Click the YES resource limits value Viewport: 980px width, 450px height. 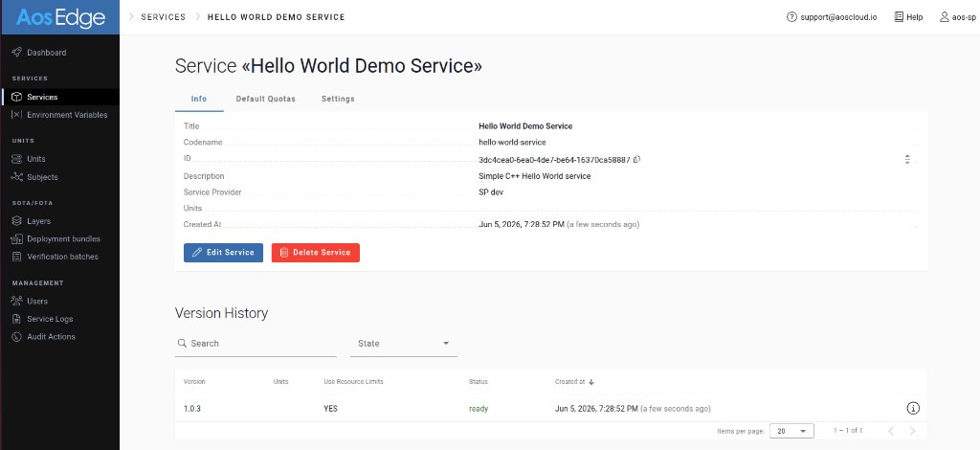(x=330, y=409)
